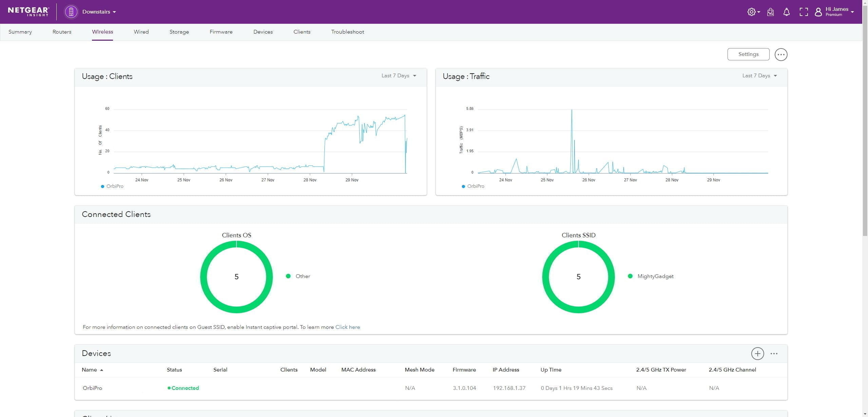The height and width of the screenshot is (417, 868).
Task: Switch to the Firmware tab
Action: 221,32
